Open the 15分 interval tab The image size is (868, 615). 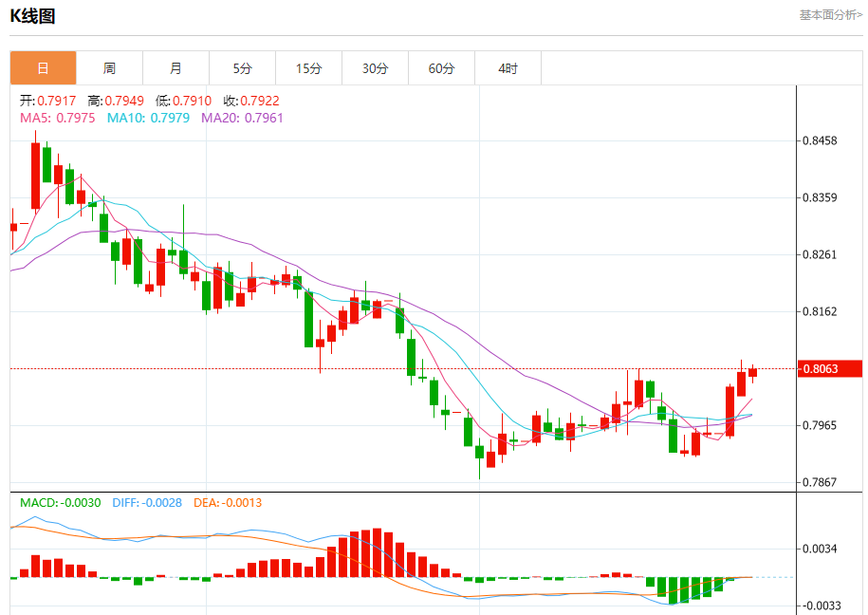(309, 68)
